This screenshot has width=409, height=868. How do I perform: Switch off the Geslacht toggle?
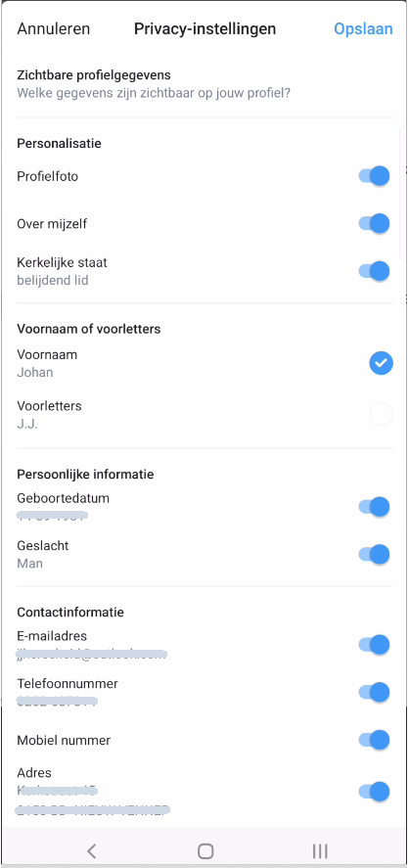click(x=374, y=554)
